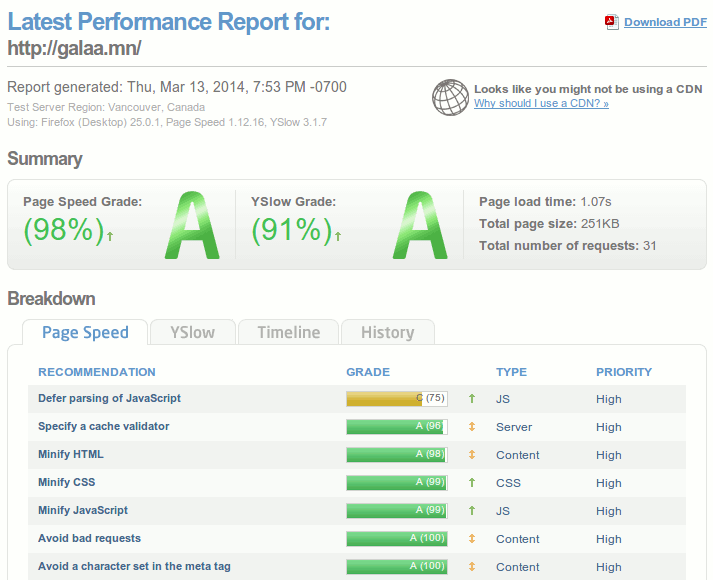Click the Page Speed grade A badge
Viewport: 713px width, 580px height.
coord(191,226)
